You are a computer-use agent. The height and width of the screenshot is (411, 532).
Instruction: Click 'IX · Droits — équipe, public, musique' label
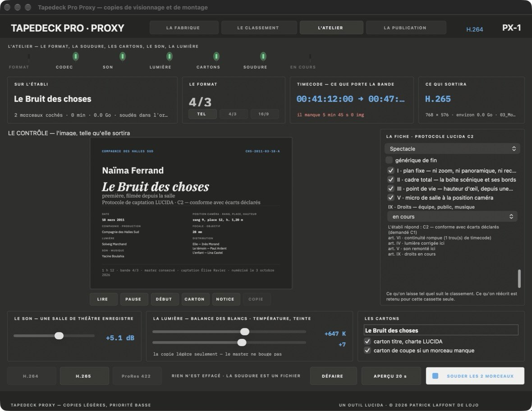click(x=431, y=207)
